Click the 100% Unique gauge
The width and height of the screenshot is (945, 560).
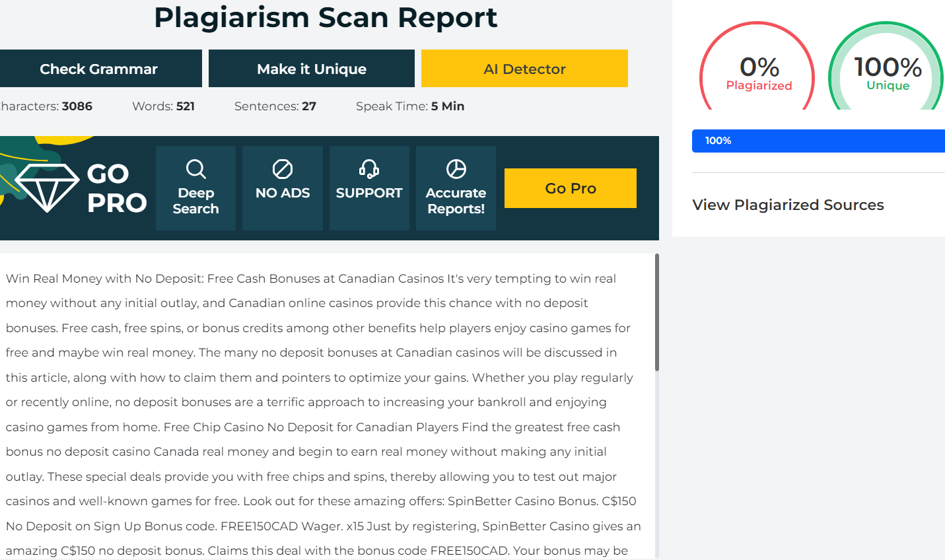coord(886,66)
